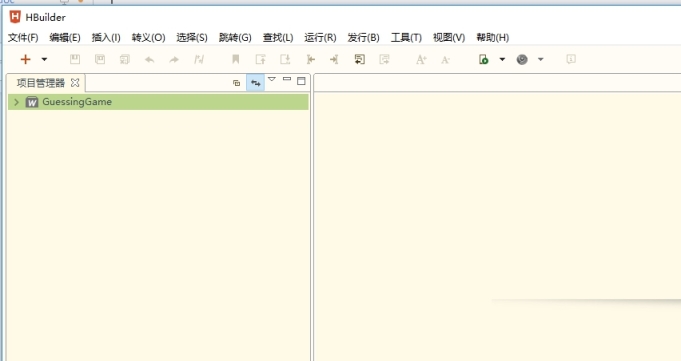Open the 视图(V) menu
681x361 pixels.
(x=449, y=38)
